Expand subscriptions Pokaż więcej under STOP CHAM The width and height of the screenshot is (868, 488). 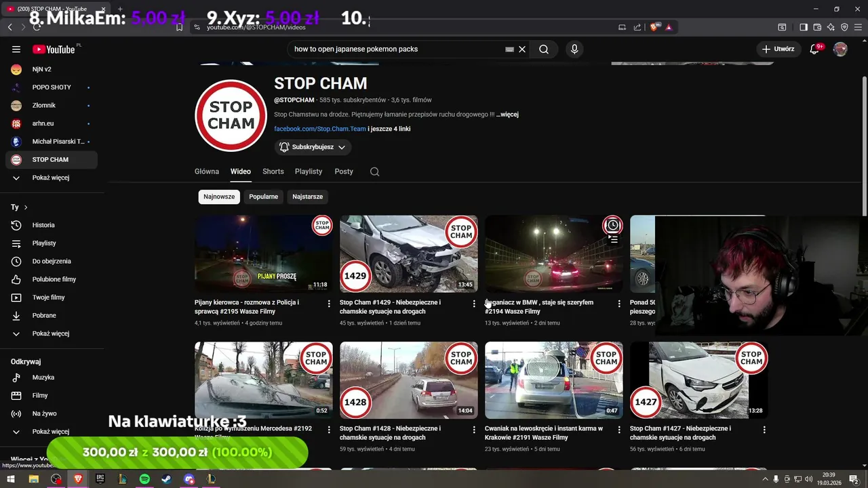(52, 178)
